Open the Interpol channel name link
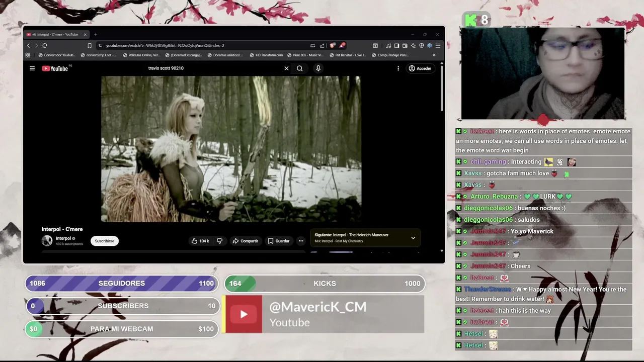The height and width of the screenshot is (362, 644). point(63,238)
